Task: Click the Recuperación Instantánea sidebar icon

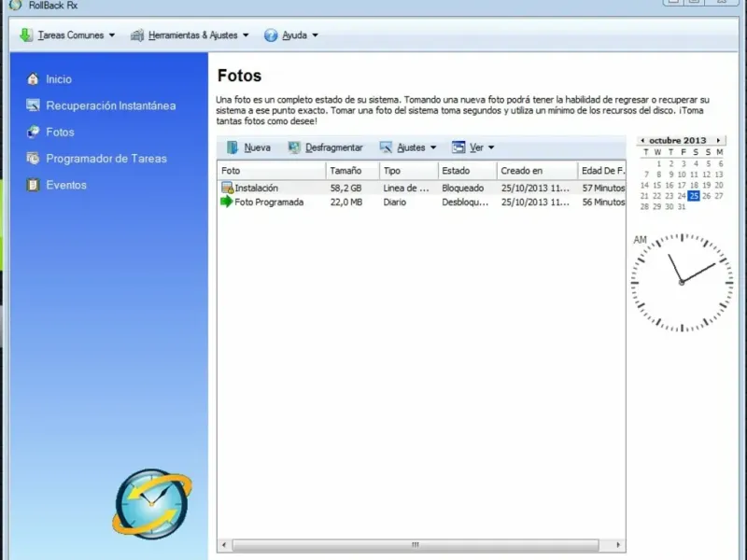Action: (33, 105)
